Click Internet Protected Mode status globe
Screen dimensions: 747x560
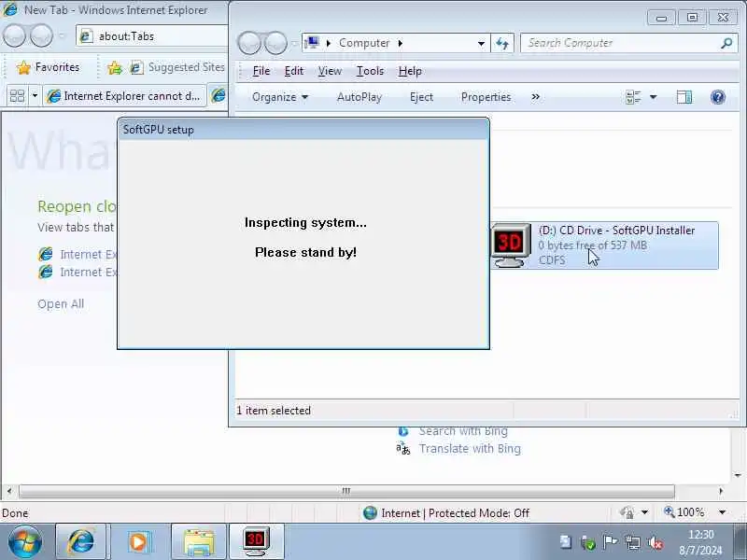pyautogui.click(x=370, y=512)
